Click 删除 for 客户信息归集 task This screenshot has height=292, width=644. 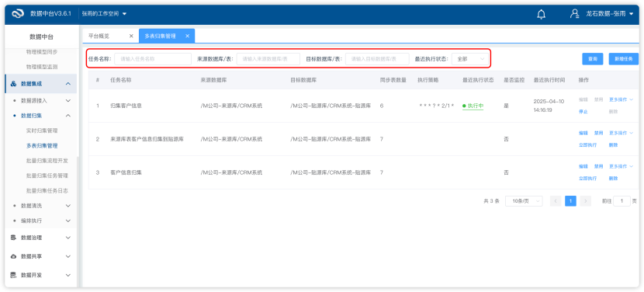pos(613,178)
